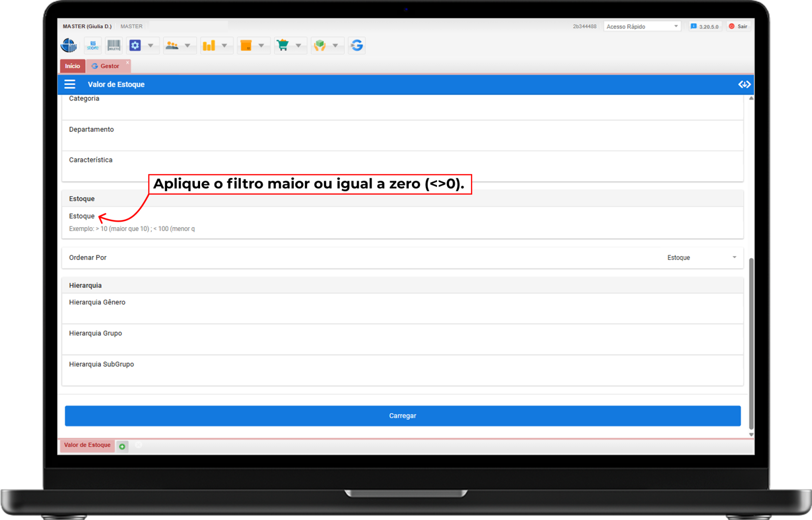Open the store icon in toolbar
This screenshot has height=520, width=812.
click(92, 45)
